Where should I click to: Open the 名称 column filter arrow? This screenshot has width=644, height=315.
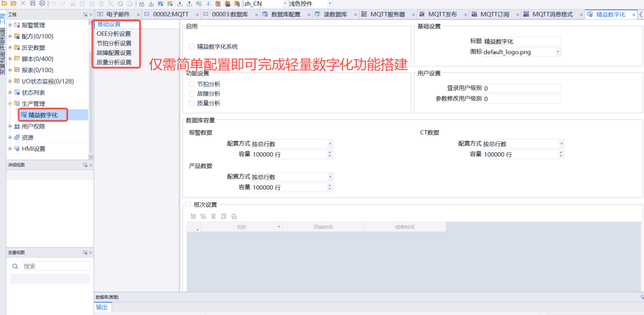279,227
